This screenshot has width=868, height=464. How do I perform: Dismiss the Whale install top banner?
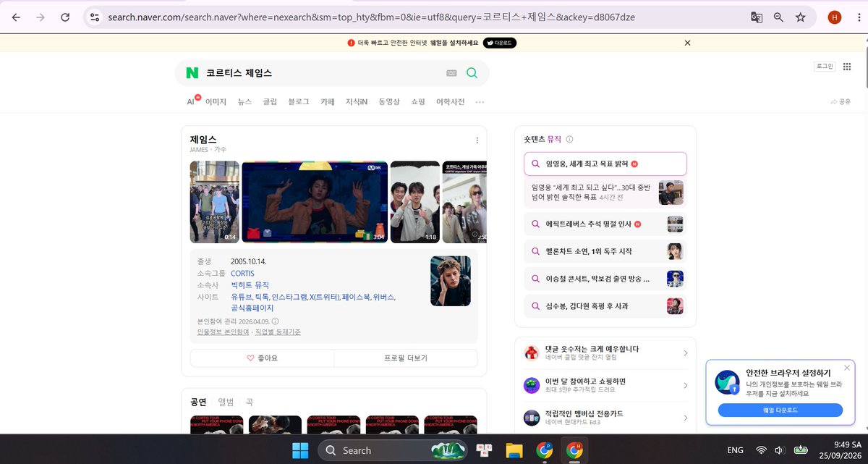[x=687, y=43]
